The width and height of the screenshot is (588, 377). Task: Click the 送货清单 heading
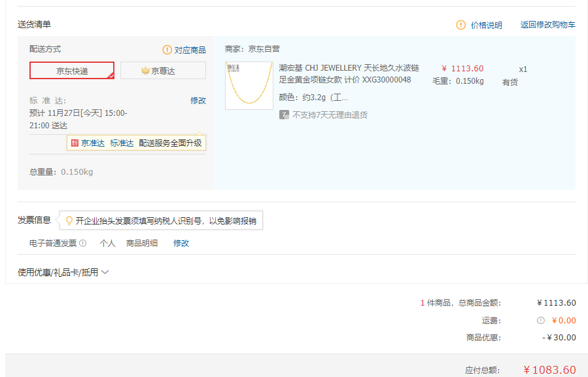pos(34,24)
